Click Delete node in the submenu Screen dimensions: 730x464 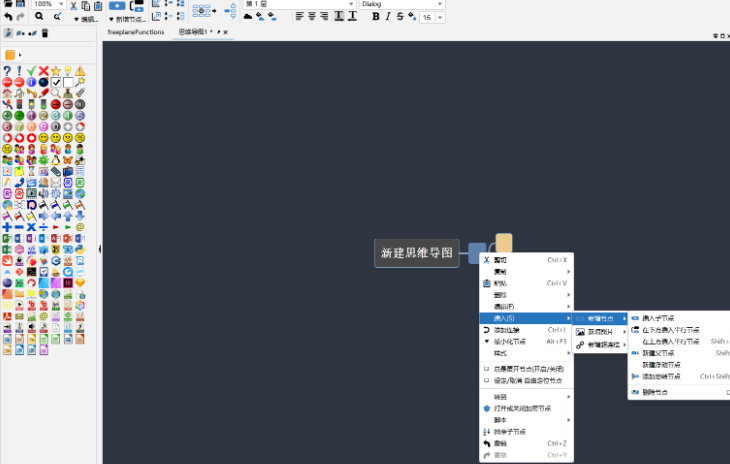point(655,392)
